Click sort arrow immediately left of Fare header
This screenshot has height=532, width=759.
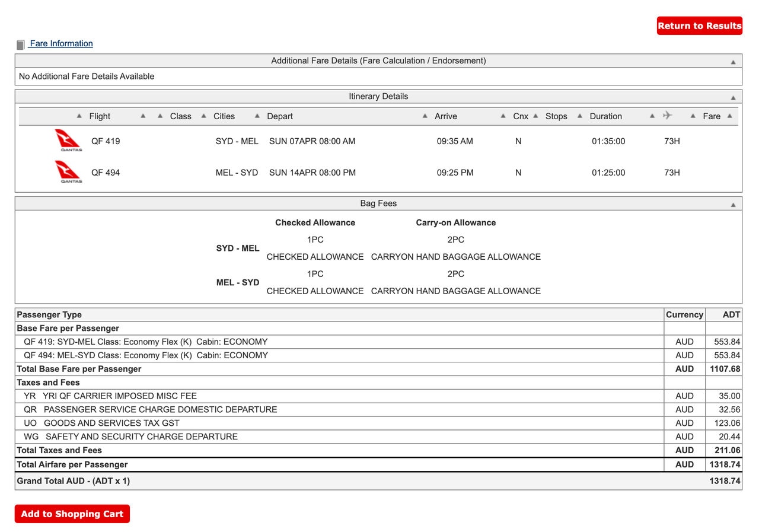coord(693,116)
